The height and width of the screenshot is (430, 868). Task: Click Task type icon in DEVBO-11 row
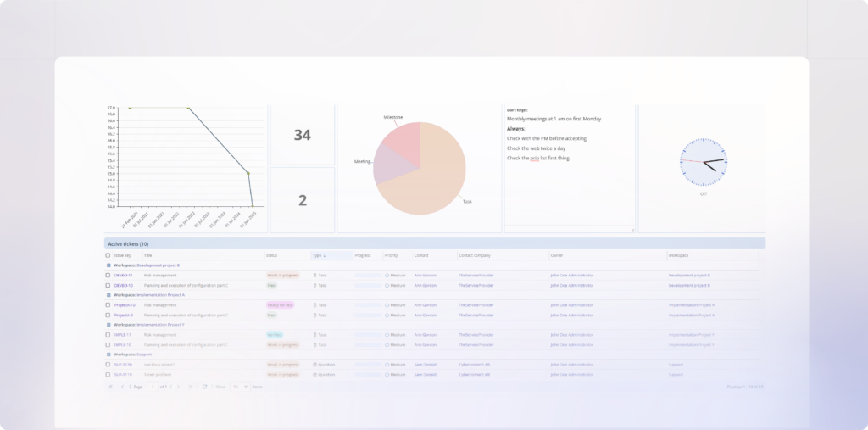pyautogui.click(x=315, y=276)
